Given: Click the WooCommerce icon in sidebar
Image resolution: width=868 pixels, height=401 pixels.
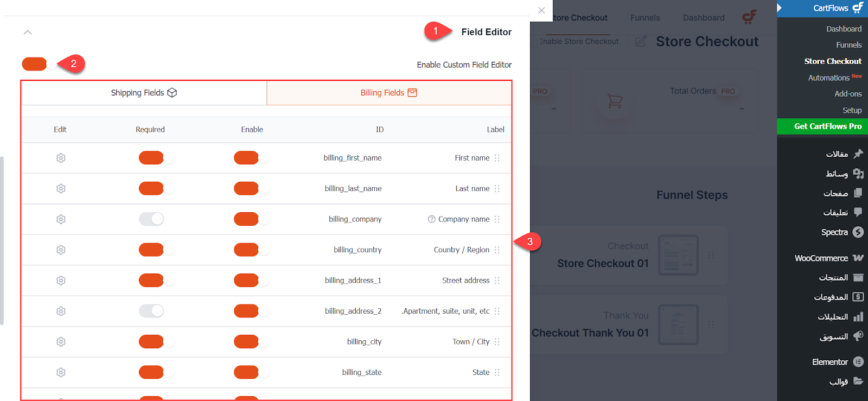Looking at the screenshot, I should [858, 258].
